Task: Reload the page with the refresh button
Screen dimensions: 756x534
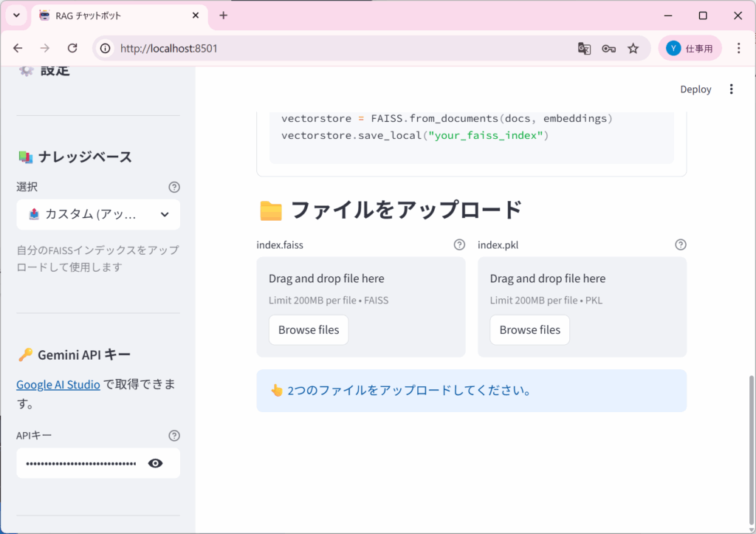Action: point(72,48)
